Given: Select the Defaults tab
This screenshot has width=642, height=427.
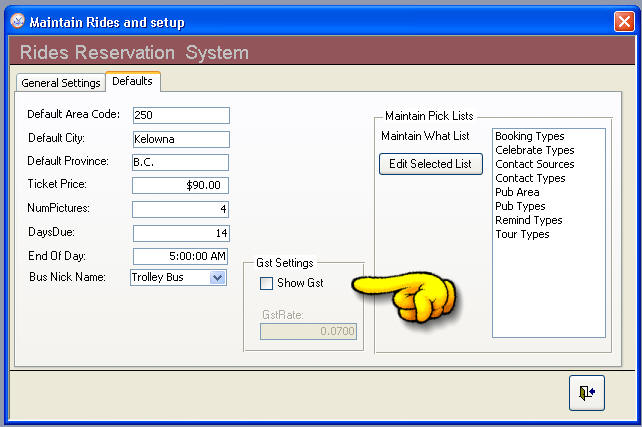Looking at the screenshot, I should [x=132, y=81].
